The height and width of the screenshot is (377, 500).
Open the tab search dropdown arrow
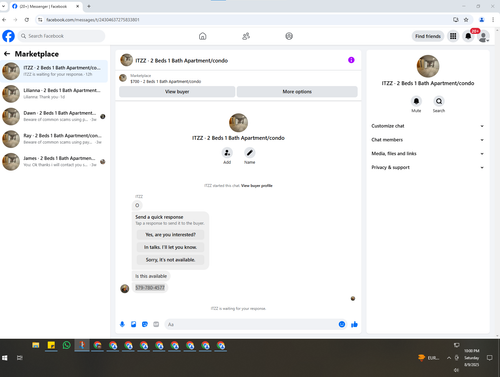tap(3, 6)
